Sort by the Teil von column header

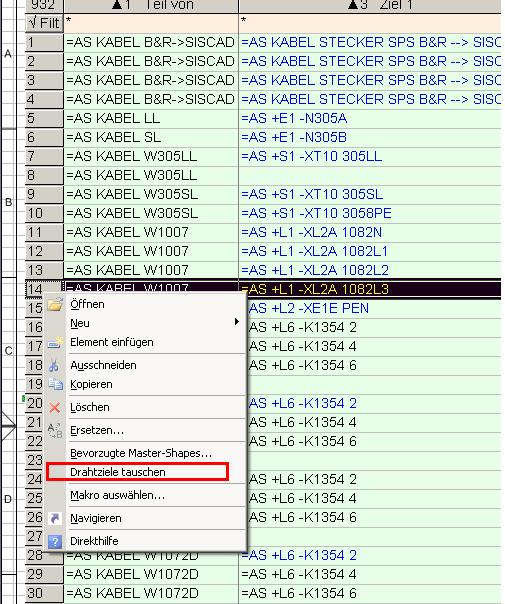(x=151, y=5)
